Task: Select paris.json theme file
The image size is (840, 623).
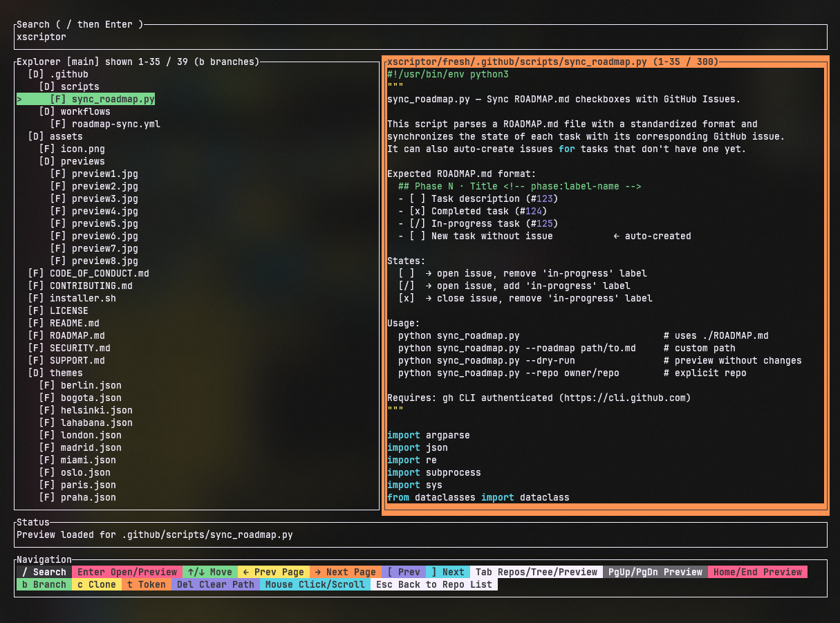Action: pyautogui.click(x=77, y=485)
